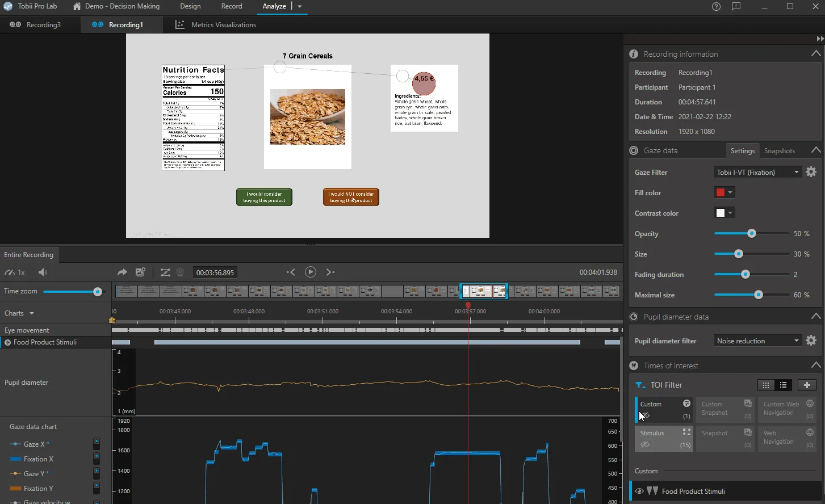Click the home icon for Demo project
Image resolution: width=825 pixels, height=504 pixels.
click(77, 7)
